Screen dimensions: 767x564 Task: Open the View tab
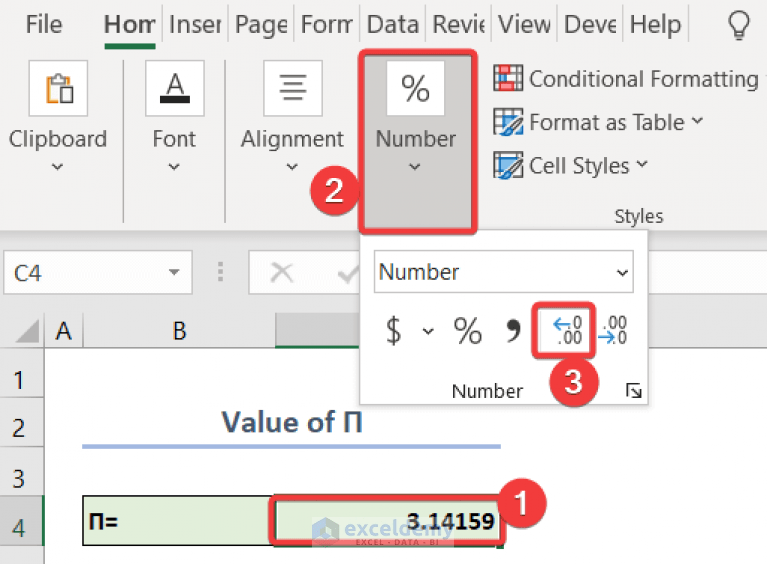point(524,24)
